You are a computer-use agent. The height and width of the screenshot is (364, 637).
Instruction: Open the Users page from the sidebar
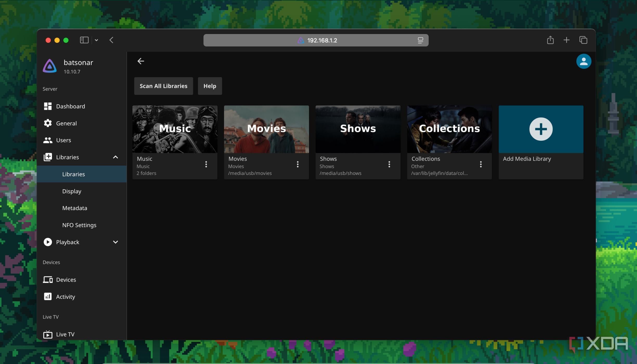click(x=82, y=140)
